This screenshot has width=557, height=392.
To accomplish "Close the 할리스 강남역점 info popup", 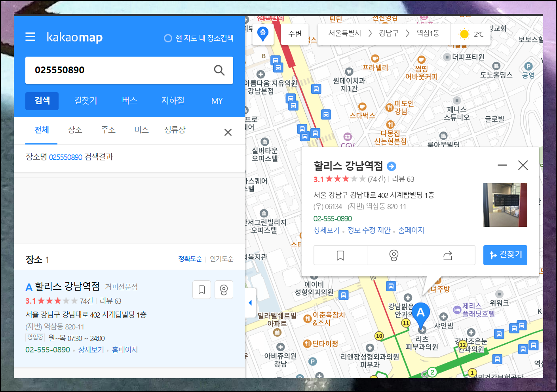I will (x=523, y=165).
